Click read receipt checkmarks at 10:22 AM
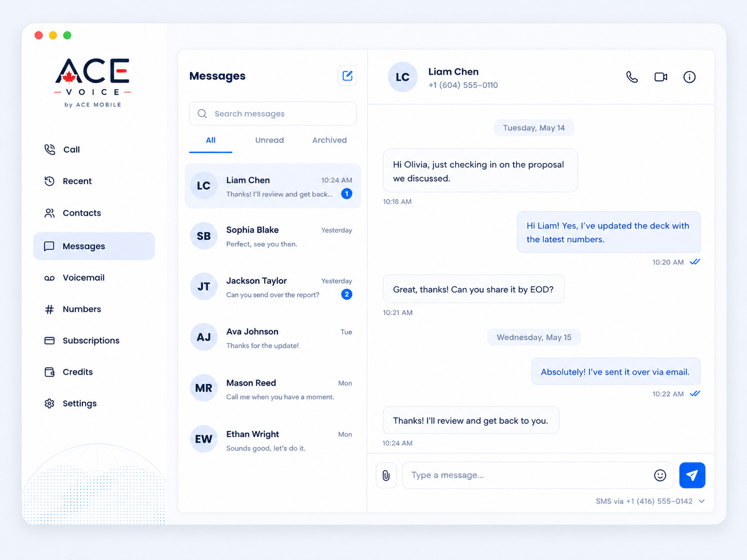747x560 pixels. click(695, 393)
